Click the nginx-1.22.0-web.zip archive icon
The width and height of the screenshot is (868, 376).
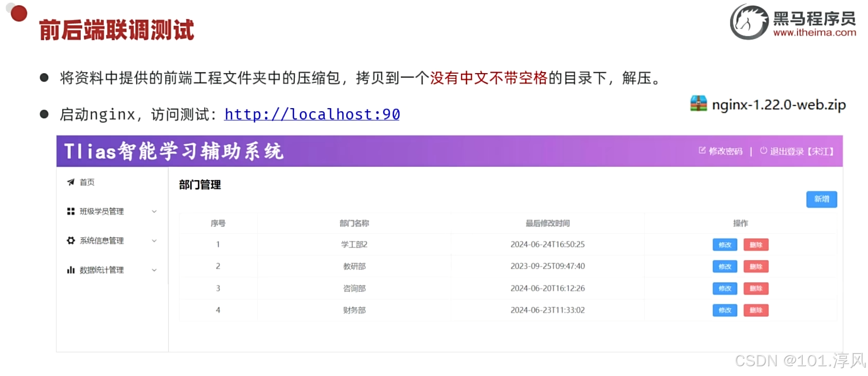(x=698, y=104)
